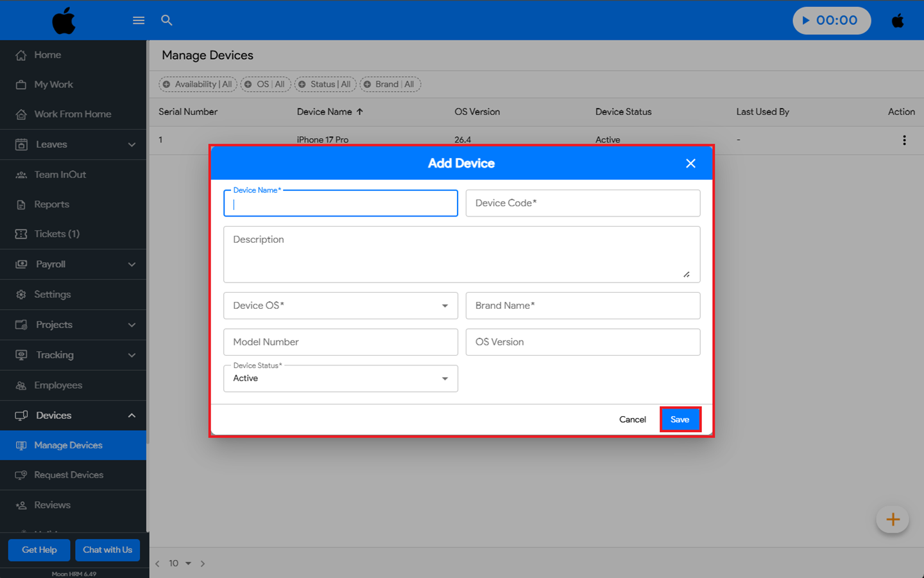Click the Chat with Us button
Image resolution: width=924 pixels, height=578 pixels.
coord(107,550)
